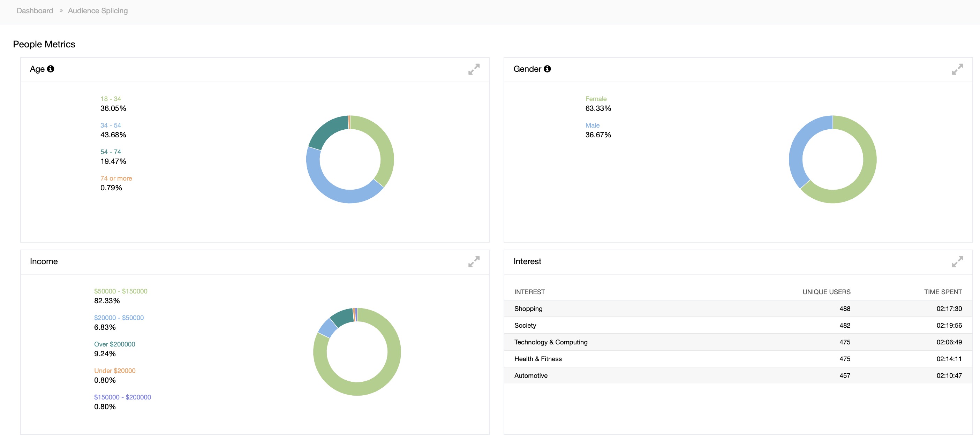Select the Technology & Computing row
The image size is (980, 442).
(x=550, y=342)
